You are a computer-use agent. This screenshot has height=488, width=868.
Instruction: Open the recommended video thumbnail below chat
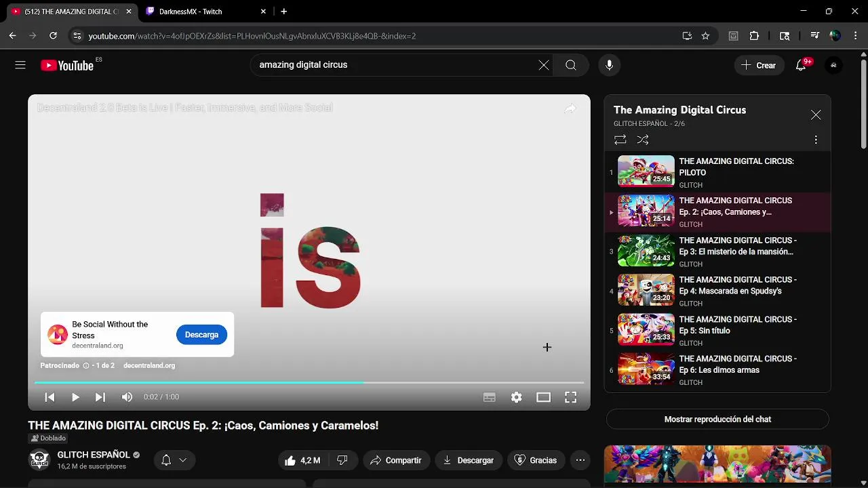click(x=717, y=466)
